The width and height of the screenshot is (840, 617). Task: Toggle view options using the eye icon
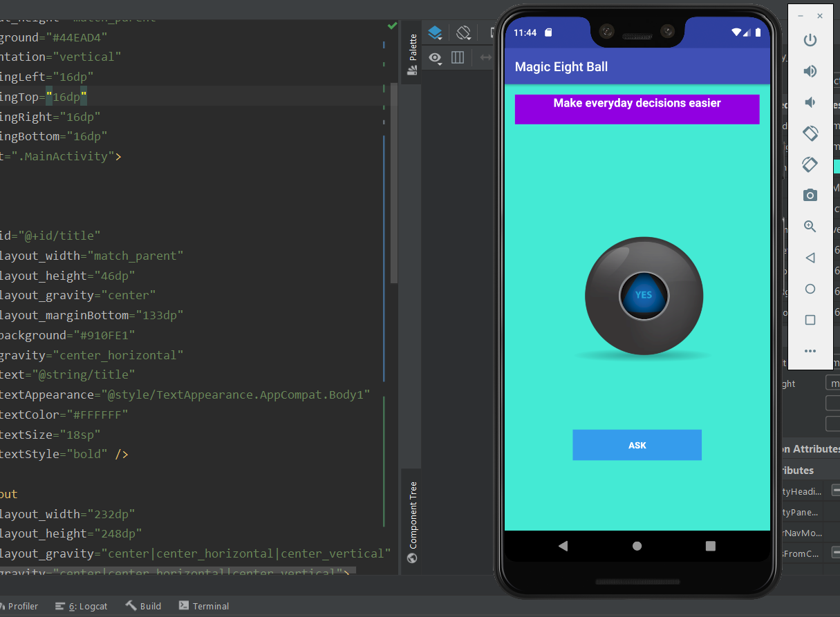tap(435, 59)
